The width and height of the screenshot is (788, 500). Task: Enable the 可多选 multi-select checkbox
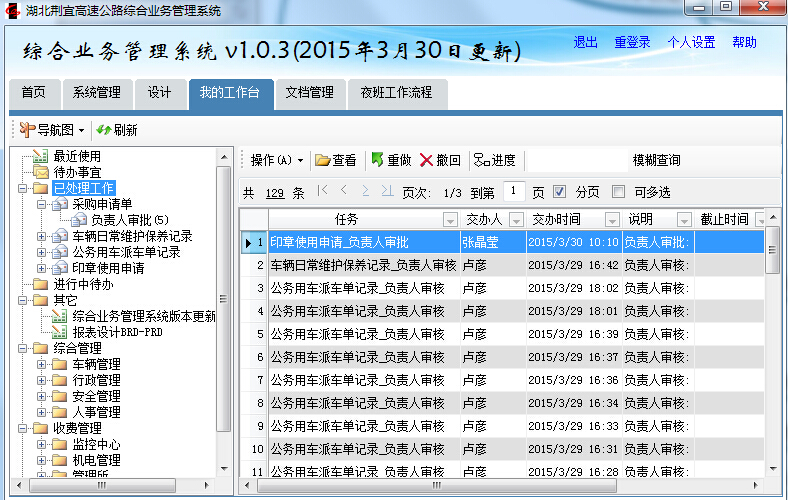tap(618, 192)
